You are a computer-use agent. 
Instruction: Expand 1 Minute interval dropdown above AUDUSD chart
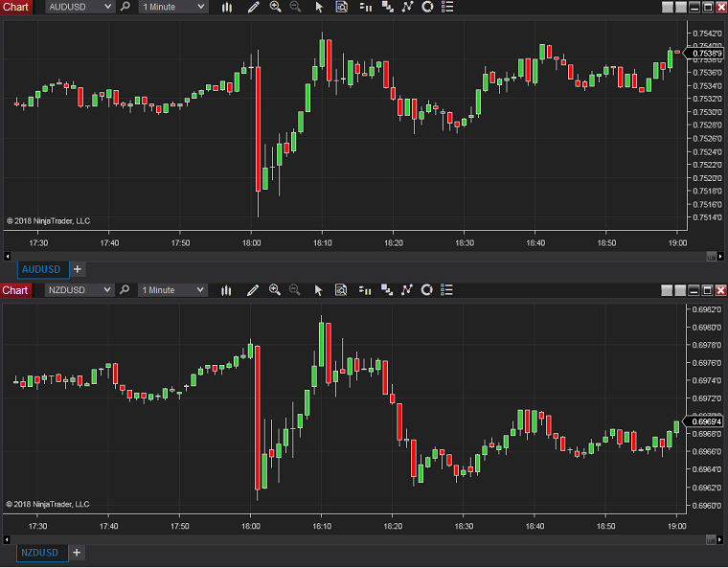tap(200, 7)
